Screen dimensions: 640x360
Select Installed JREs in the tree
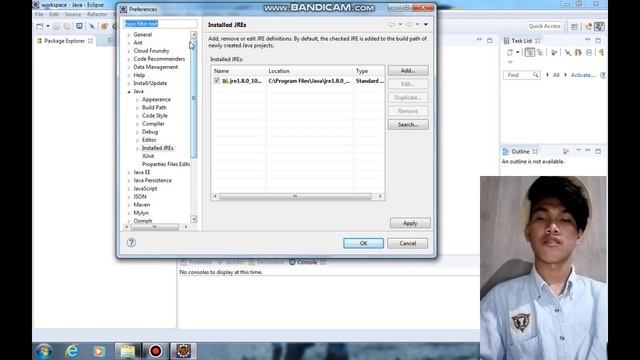158,148
